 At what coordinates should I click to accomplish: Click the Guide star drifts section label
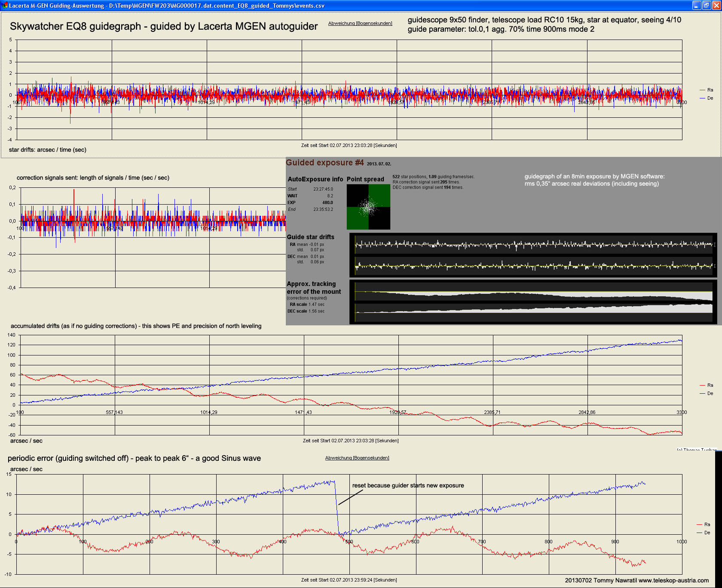pos(312,237)
